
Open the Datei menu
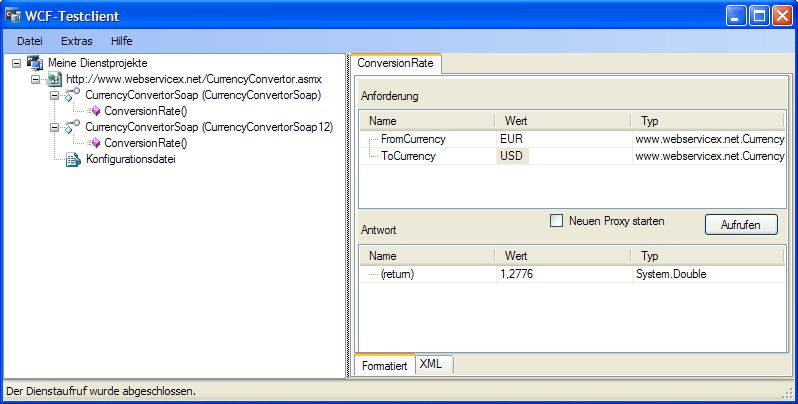(x=30, y=41)
